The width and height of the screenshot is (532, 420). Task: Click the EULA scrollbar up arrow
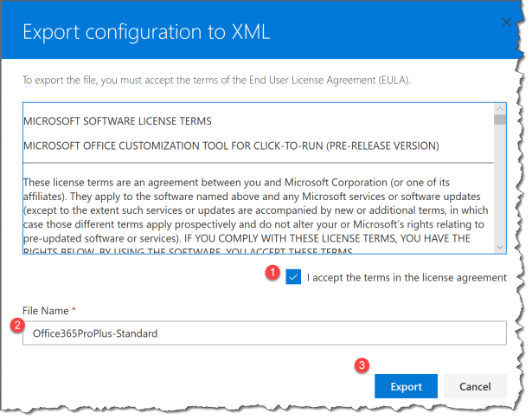click(500, 109)
